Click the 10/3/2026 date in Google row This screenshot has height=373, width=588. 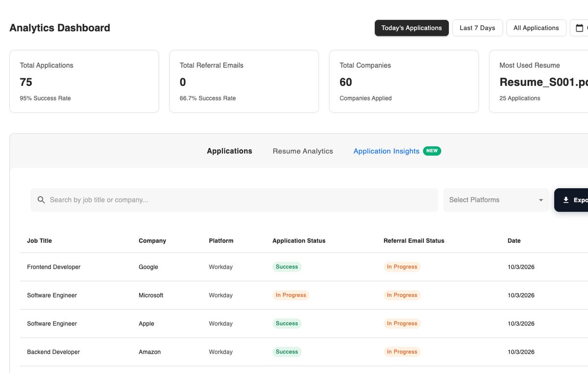tap(521, 267)
